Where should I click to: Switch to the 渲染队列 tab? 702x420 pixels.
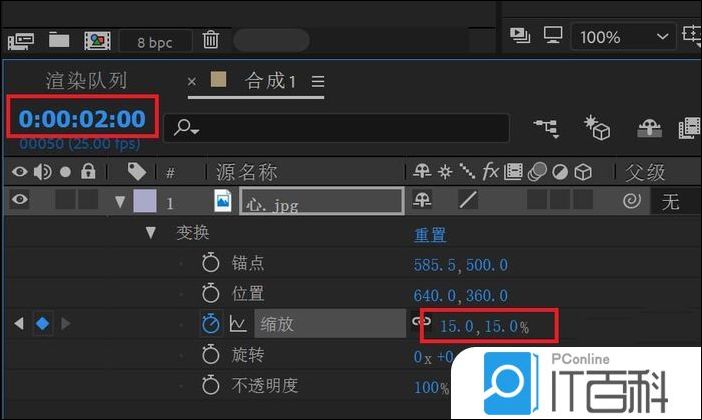(86, 81)
